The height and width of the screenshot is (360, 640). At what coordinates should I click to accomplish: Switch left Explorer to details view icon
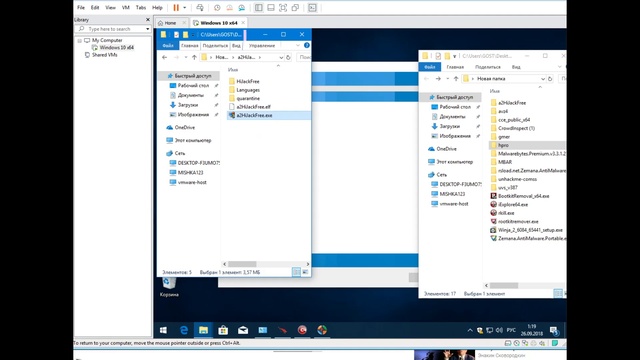tap(296, 272)
